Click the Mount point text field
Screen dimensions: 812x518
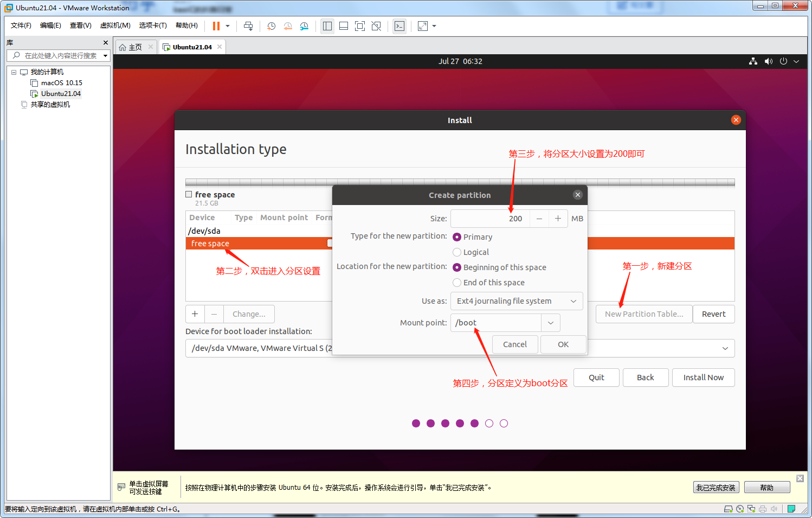point(496,323)
